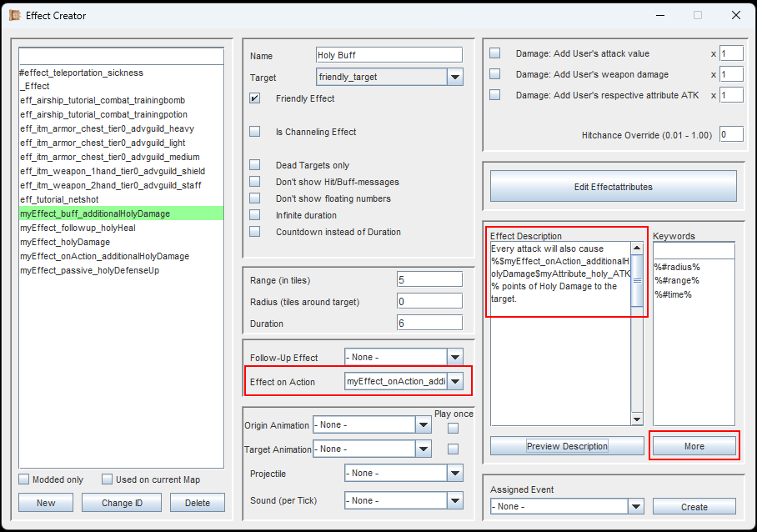Select myEffect_holyDamage in the effect list
This screenshot has width=757, height=532.
click(65, 242)
